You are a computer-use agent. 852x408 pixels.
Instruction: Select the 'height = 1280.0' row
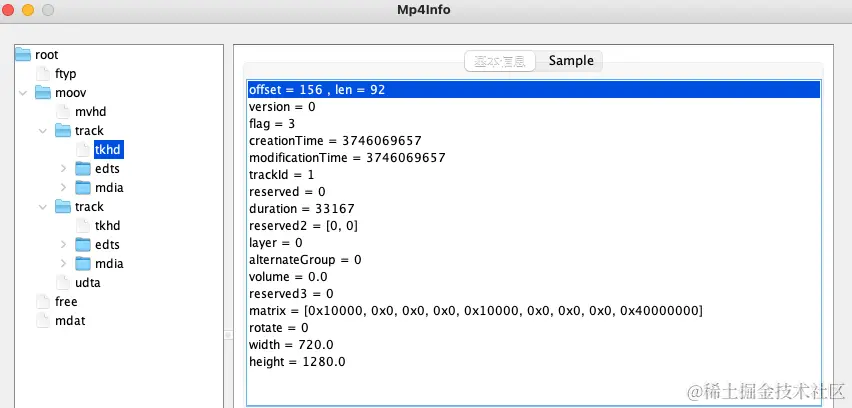pos(534,361)
